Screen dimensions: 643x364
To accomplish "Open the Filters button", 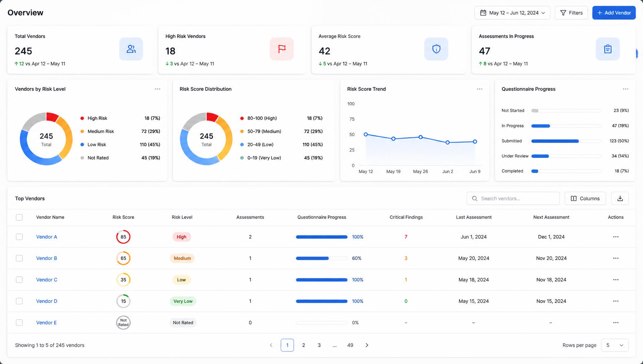I will click(x=571, y=13).
